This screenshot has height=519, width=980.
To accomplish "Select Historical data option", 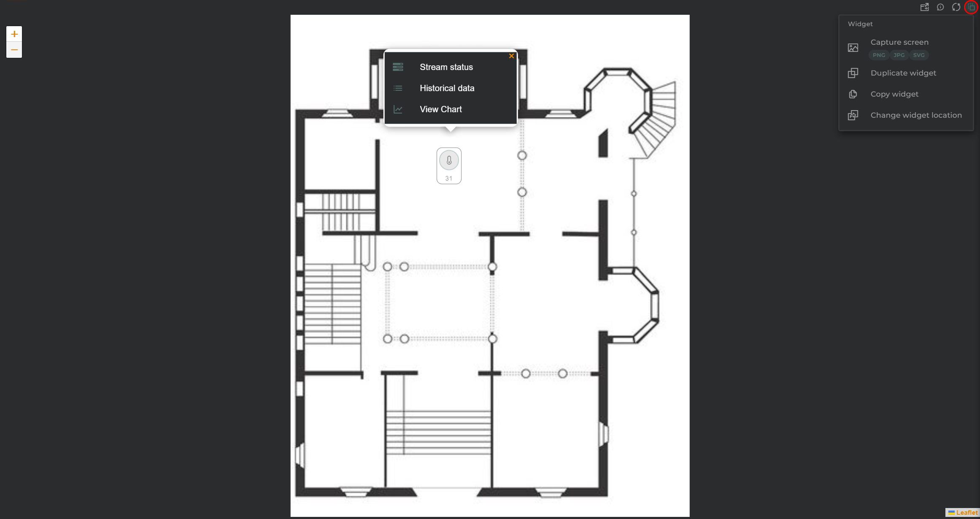I will (447, 87).
